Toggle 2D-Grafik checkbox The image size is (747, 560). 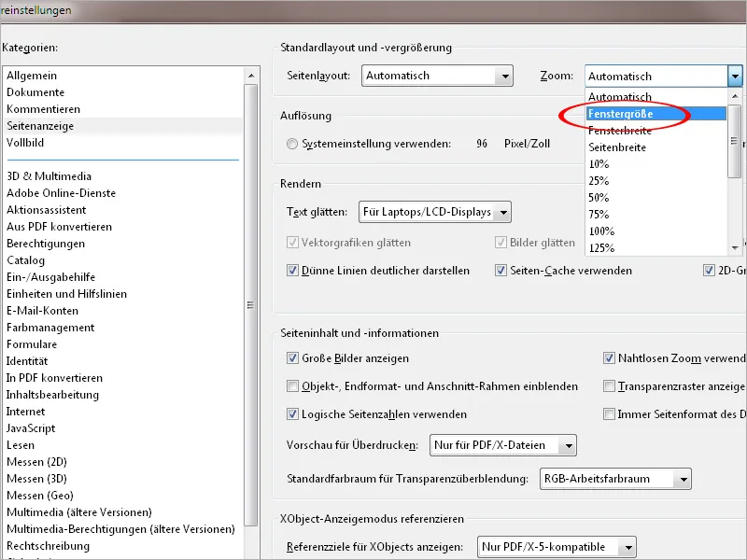pos(709,271)
